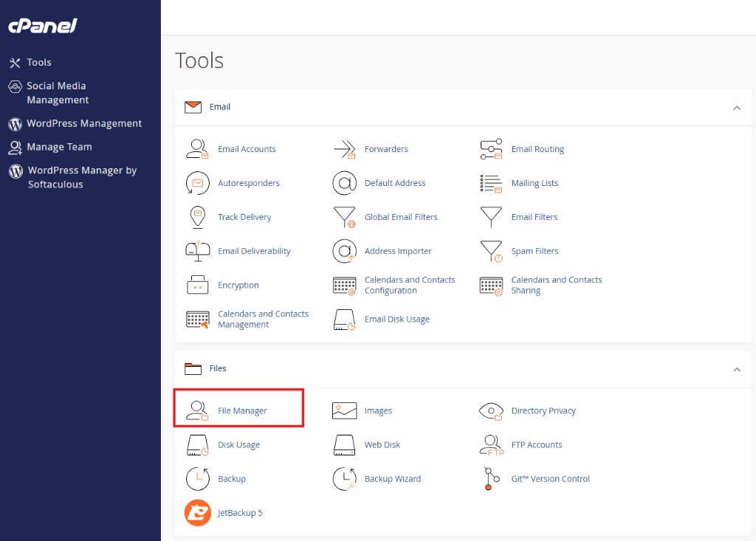Image resolution: width=756 pixels, height=541 pixels.
Task: Click the Global Email Filters funnel icon
Action: (344, 217)
